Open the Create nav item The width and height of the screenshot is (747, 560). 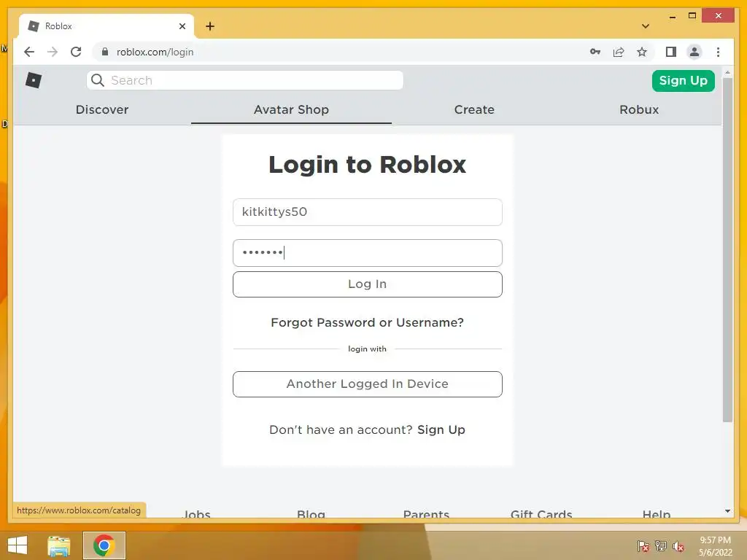coord(474,109)
